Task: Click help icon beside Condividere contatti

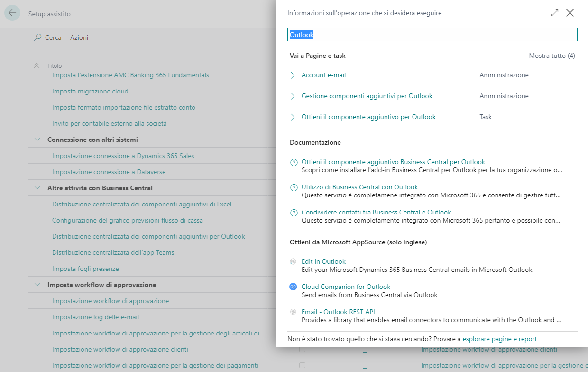Action: point(294,213)
